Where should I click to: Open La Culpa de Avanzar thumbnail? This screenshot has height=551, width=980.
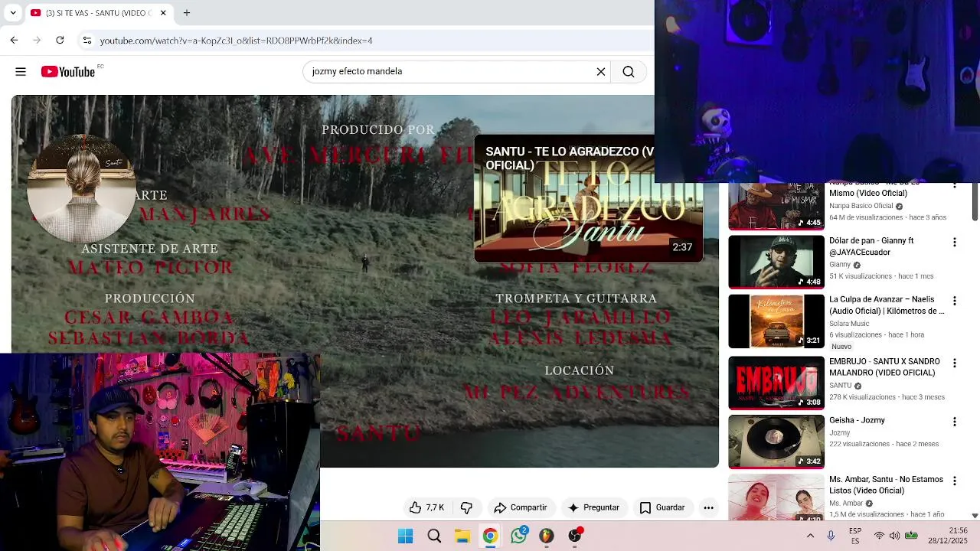[776, 321]
